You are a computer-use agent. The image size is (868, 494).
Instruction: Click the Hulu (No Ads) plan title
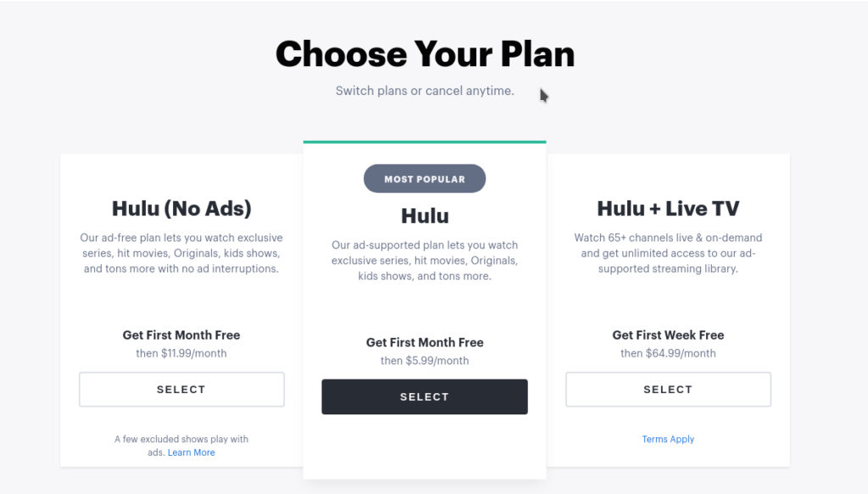(181, 208)
